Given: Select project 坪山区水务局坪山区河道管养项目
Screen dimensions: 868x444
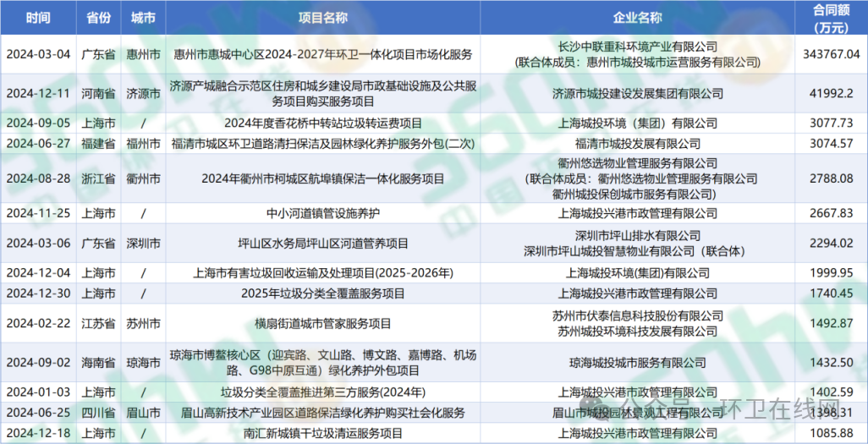Looking at the screenshot, I should 322,243.
